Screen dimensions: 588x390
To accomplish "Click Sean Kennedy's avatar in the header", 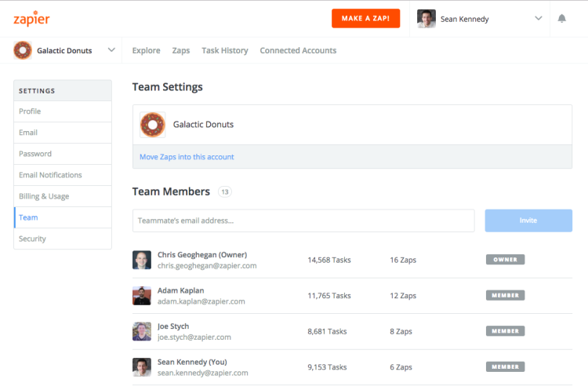I will [x=426, y=19].
